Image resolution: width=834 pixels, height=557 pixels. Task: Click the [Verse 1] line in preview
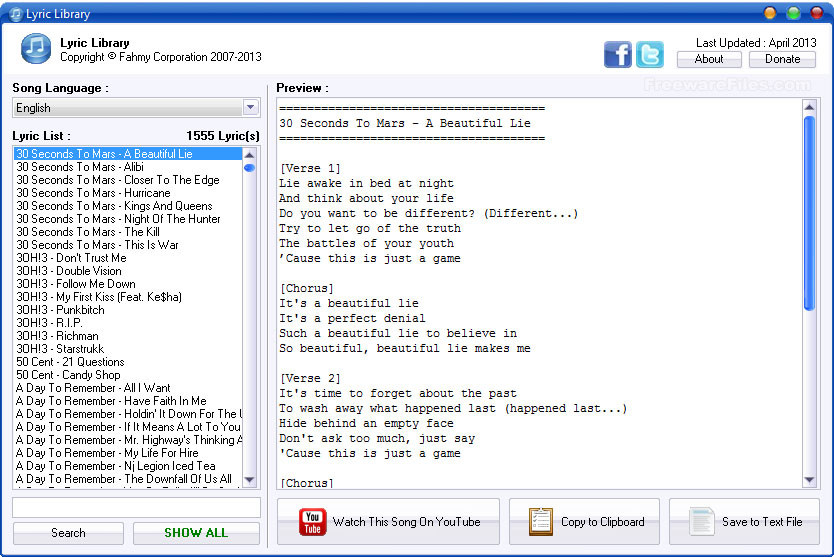(x=310, y=169)
